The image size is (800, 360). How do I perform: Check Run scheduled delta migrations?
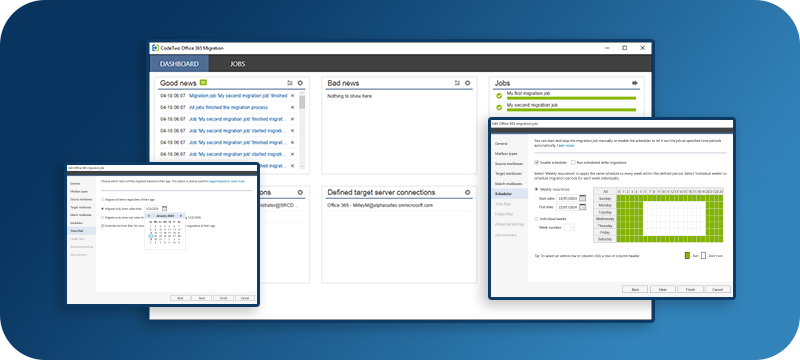[573, 162]
